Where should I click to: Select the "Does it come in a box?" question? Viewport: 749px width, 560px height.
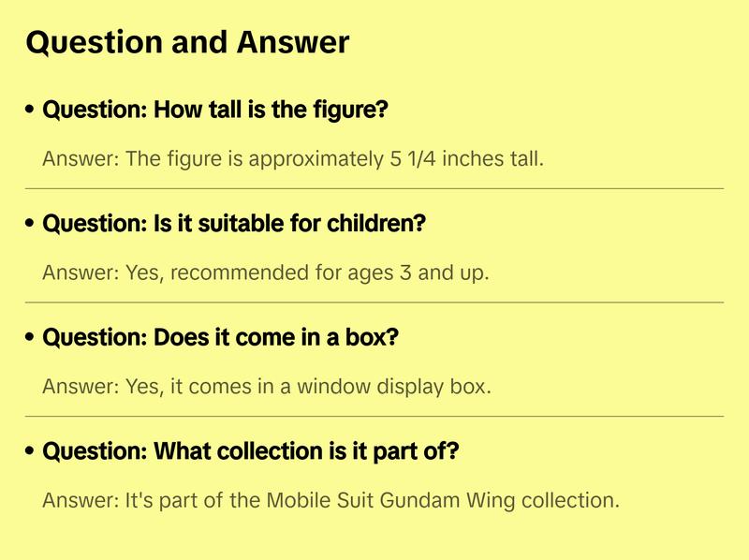(x=220, y=338)
